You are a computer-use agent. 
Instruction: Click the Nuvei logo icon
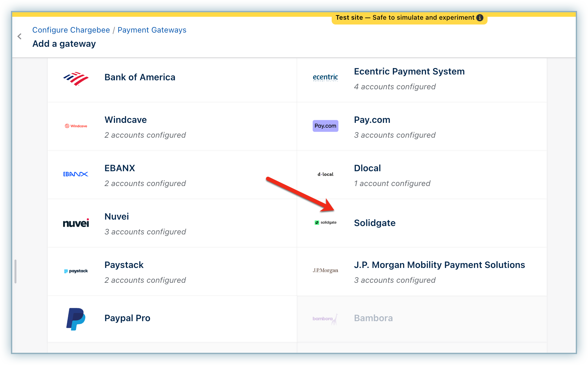pos(76,223)
